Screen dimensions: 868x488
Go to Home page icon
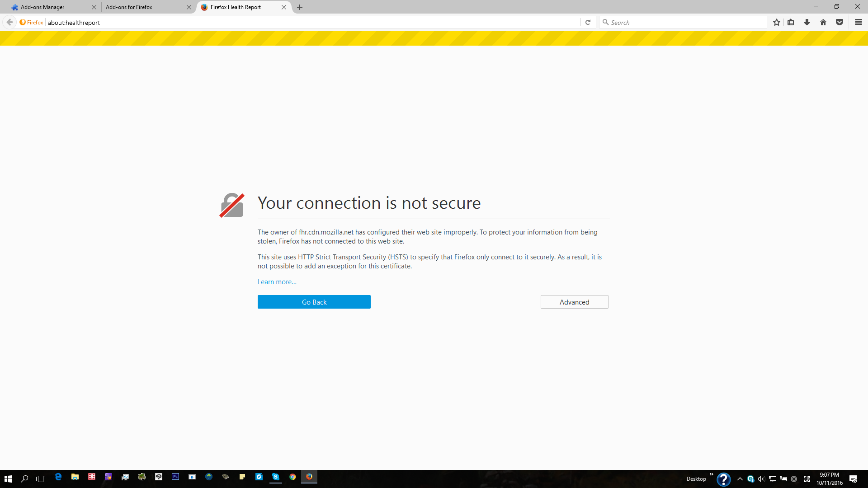[823, 22]
